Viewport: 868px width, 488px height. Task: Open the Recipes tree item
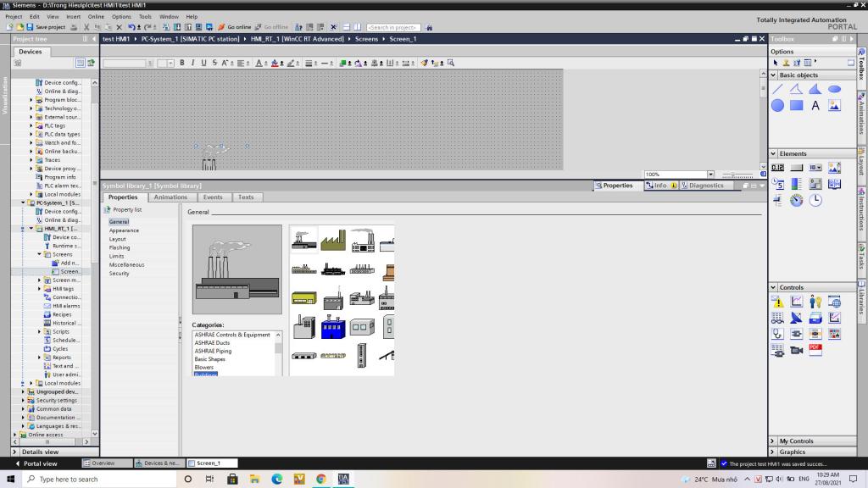(x=61, y=314)
